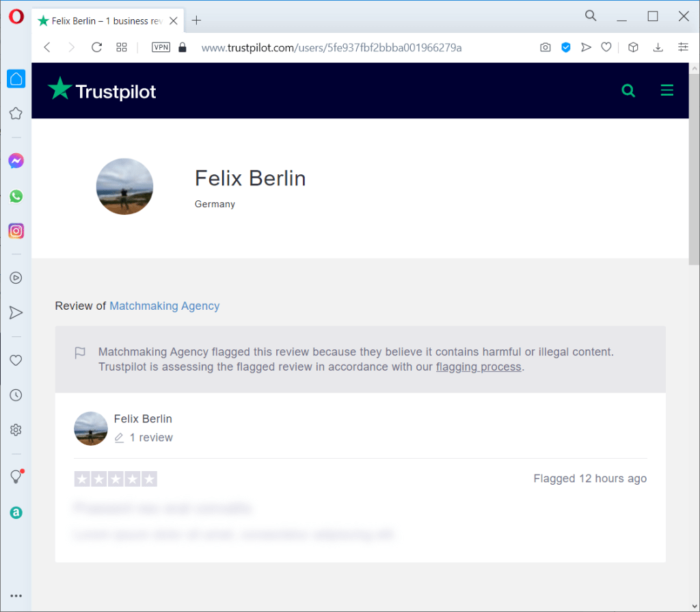Open WhatsApp in the sidebar
Screen dimensions: 700x612
point(16,196)
